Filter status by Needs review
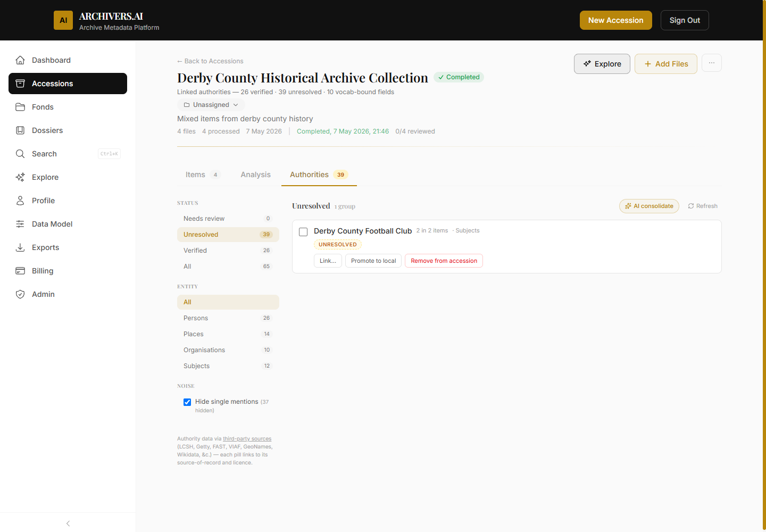The height and width of the screenshot is (532, 766). [x=228, y=219]
